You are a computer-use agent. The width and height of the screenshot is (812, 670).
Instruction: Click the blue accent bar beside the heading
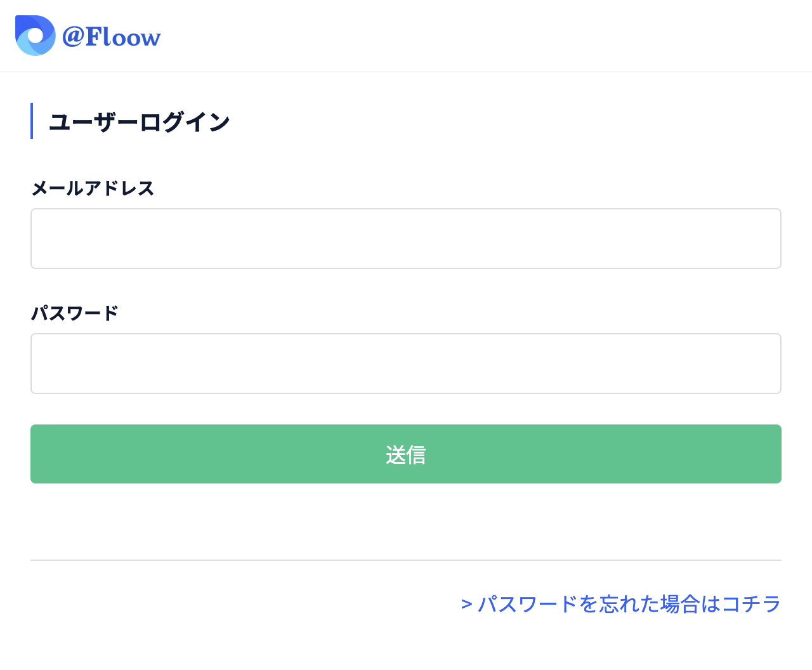coord(32,121)
